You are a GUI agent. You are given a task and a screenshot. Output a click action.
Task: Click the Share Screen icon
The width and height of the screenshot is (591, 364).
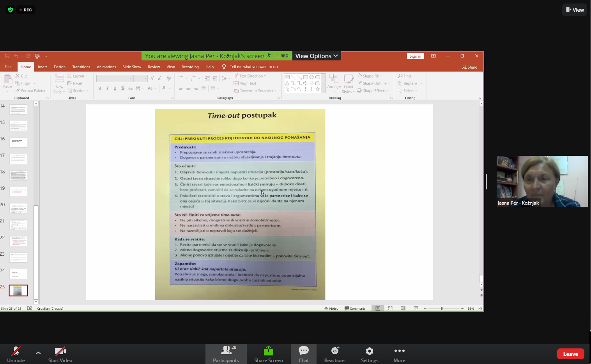269,351
